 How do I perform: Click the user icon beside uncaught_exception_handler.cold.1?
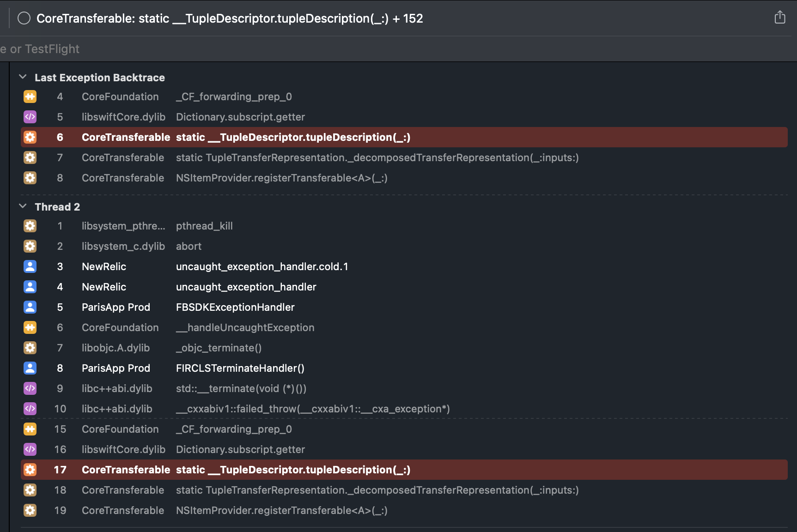(x=30, y=266)
